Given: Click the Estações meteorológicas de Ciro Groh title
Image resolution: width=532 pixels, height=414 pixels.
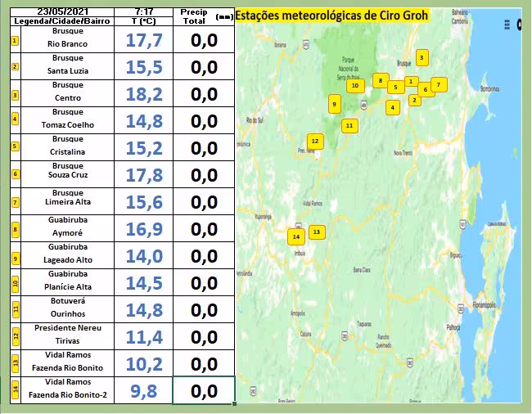Looking at the screenshot, I should click(x=331, y=15).
